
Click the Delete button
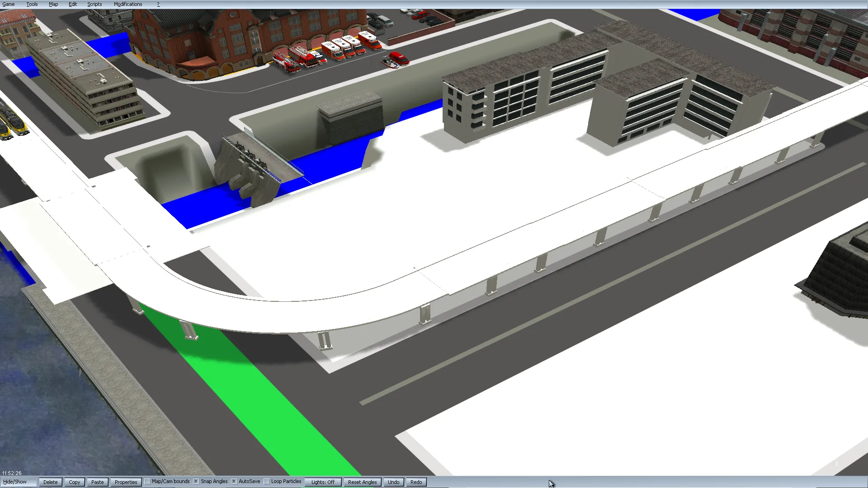[x=51, y=482]
